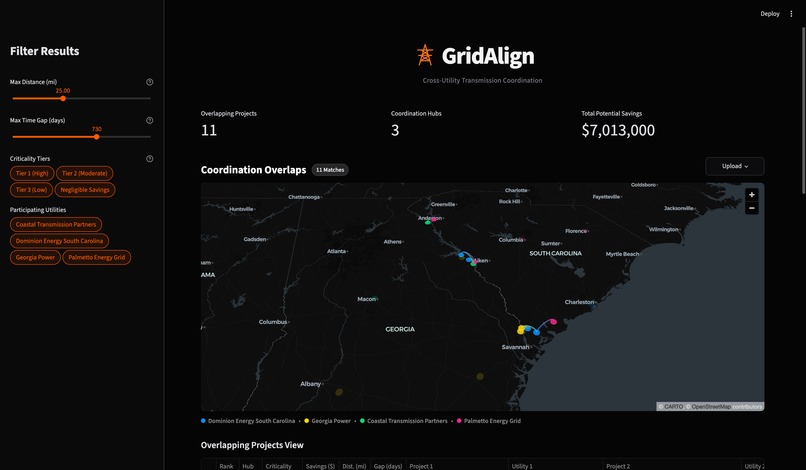Show help for Criticality Tiers filter
Screen dimensions: 806x470
click(150, 159)
